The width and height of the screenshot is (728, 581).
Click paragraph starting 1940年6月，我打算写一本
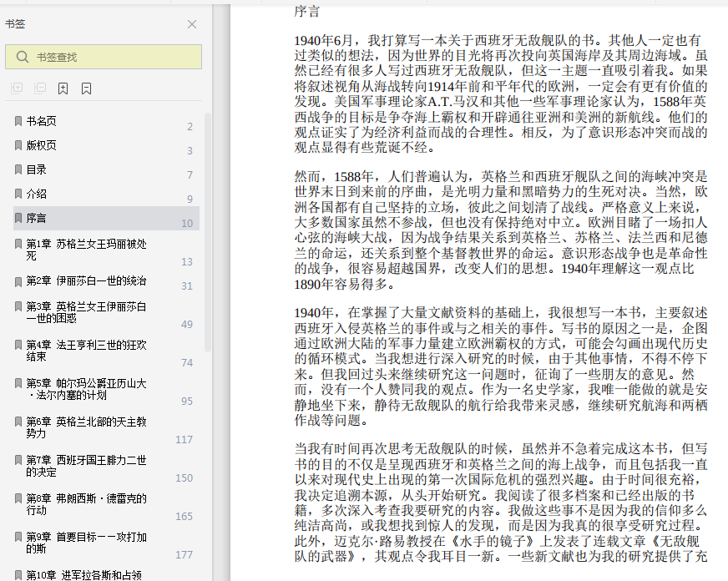501,93
